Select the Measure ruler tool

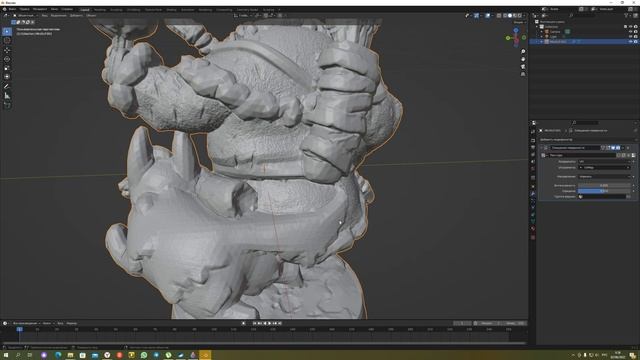[7, 96]
